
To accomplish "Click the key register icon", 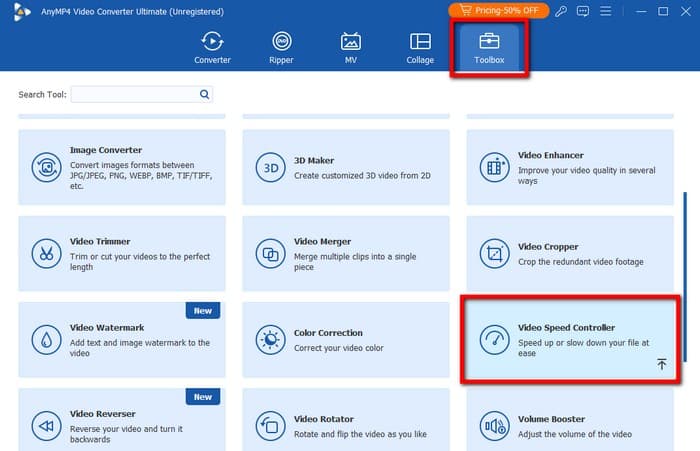I will (561, 11).
